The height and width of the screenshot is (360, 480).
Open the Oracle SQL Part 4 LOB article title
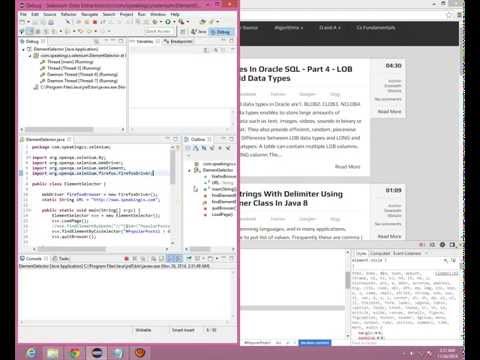tap(296, 74)
